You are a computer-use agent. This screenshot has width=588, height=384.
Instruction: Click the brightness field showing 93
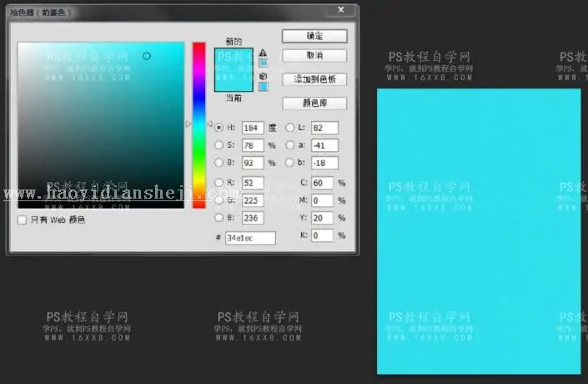coord(253,163)
